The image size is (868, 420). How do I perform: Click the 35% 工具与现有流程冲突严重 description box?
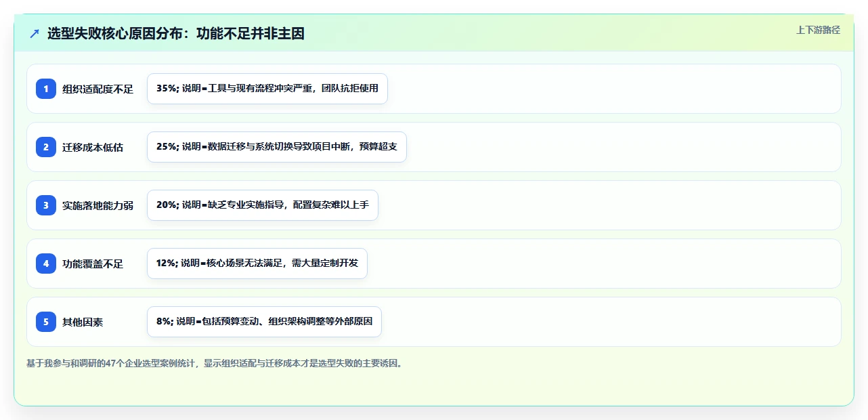pyautogui.click(x=267, y=89)
